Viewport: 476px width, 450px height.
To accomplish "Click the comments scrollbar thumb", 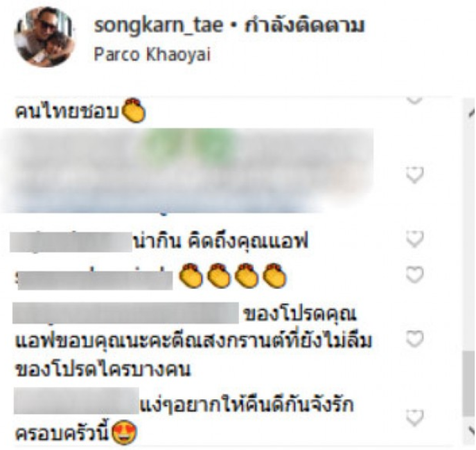I will coord(469,383).
